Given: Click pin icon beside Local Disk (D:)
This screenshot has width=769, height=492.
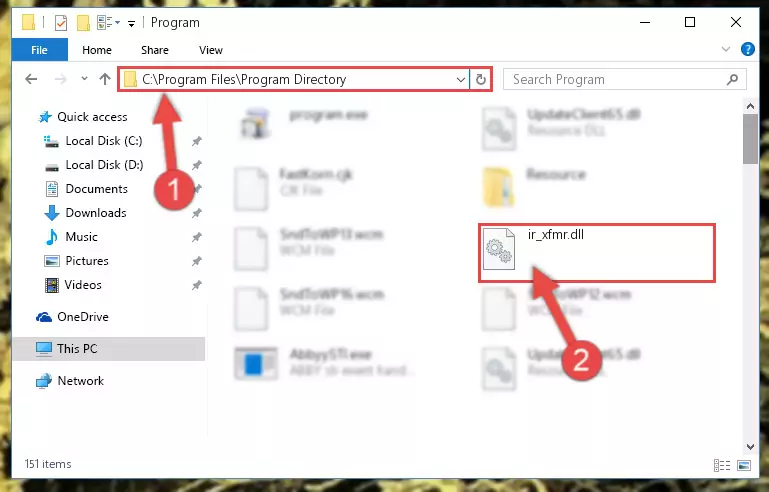Looking at the screenshot, I should point(197,165).
